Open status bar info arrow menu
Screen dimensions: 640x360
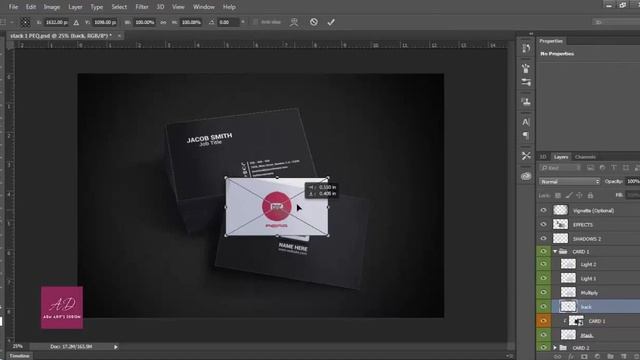click(116, 347)
